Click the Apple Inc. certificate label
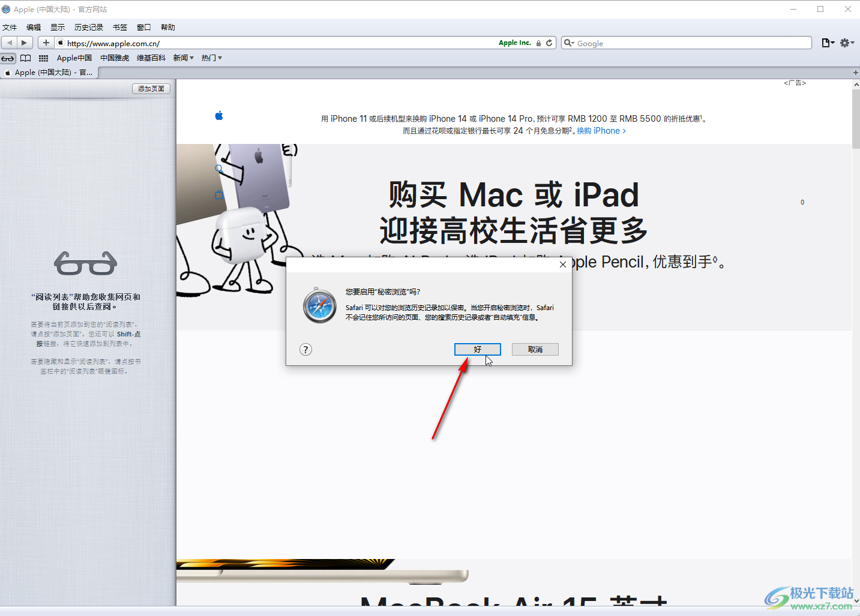Viewport: 860px width, 616px height. (515, 43)
